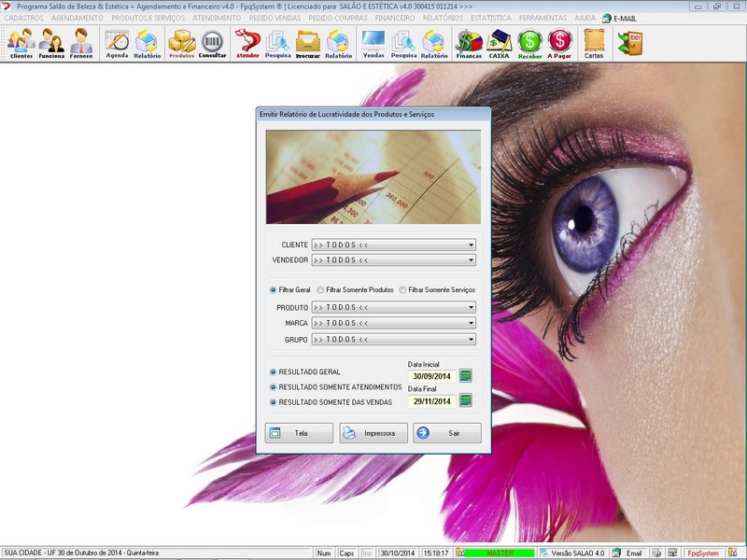
Task: Open the ATENDIMENTO menu
Action: 217,18
